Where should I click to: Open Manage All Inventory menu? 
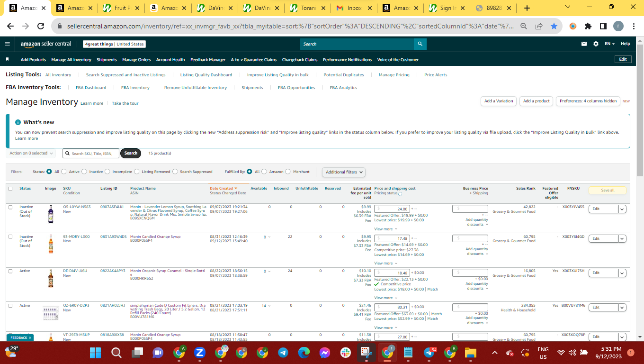[71, 60]
